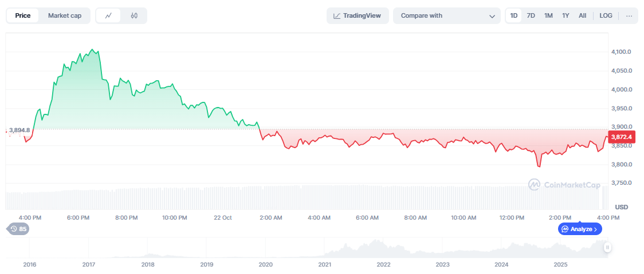644x274 pixels.
Task: Switch to candlestick chart icon
Action: pyautogui.click(x=134, y=16)
